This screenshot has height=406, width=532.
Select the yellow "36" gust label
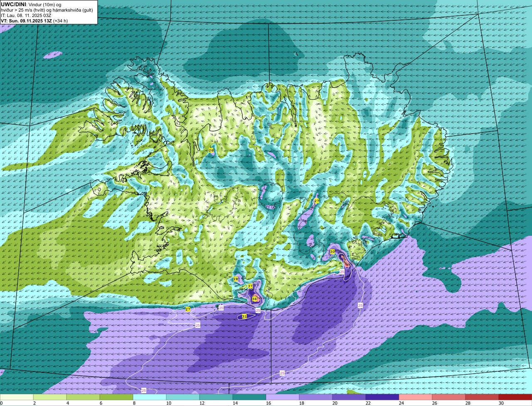point(254,299)
